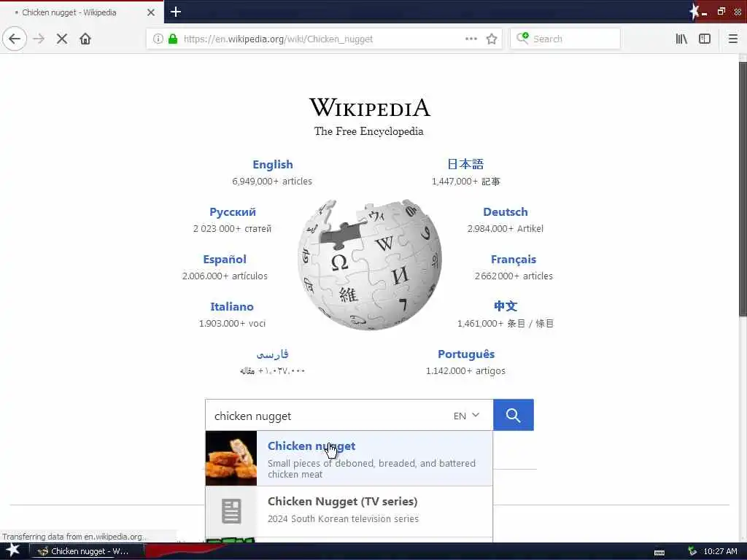Open the Português Wikipedia link

[466, 354]
